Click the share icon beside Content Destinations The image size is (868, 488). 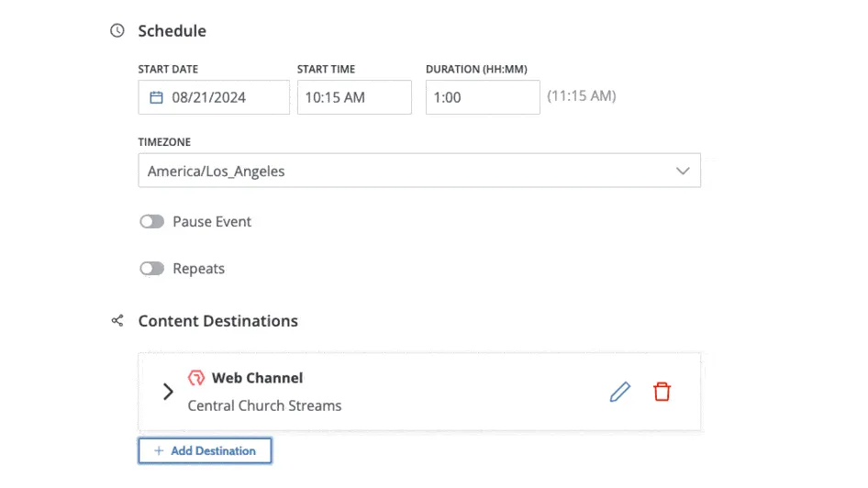[117, 320]
